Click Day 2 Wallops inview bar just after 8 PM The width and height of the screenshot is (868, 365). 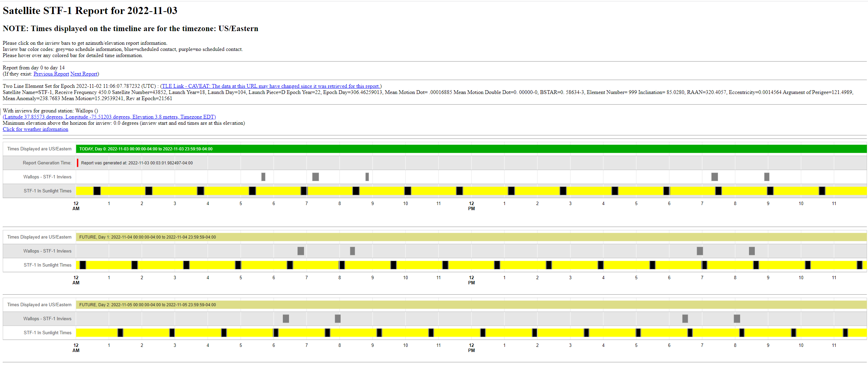click(x=737, y=319)
